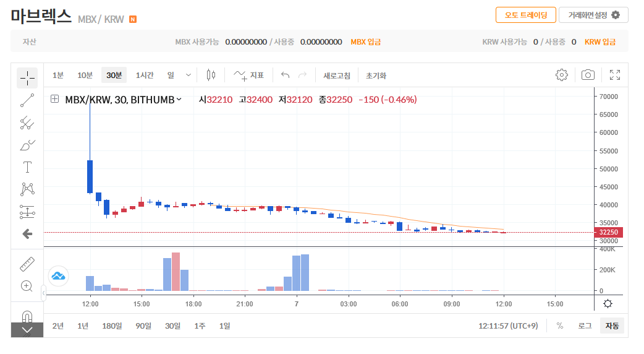Toggle the 자동 auto scale

click(x=612, y=326)
